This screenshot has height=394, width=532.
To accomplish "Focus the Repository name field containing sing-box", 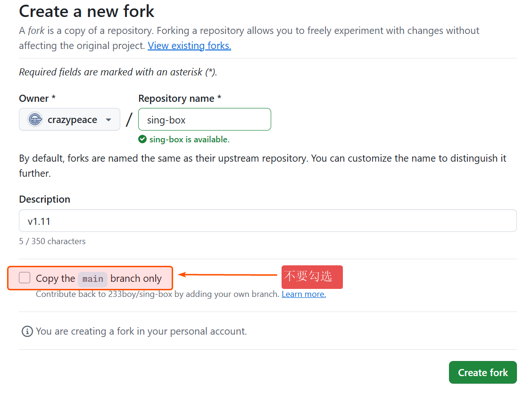I will point(204,120).
